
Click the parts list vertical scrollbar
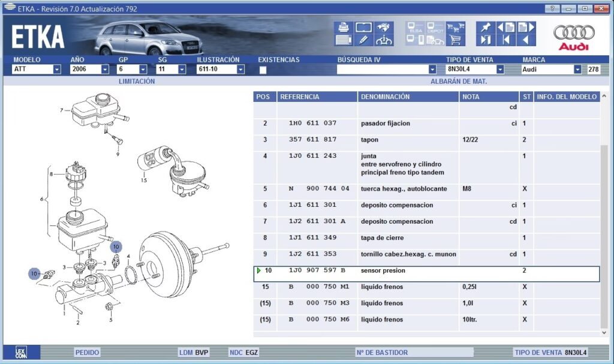coord(604,210)
